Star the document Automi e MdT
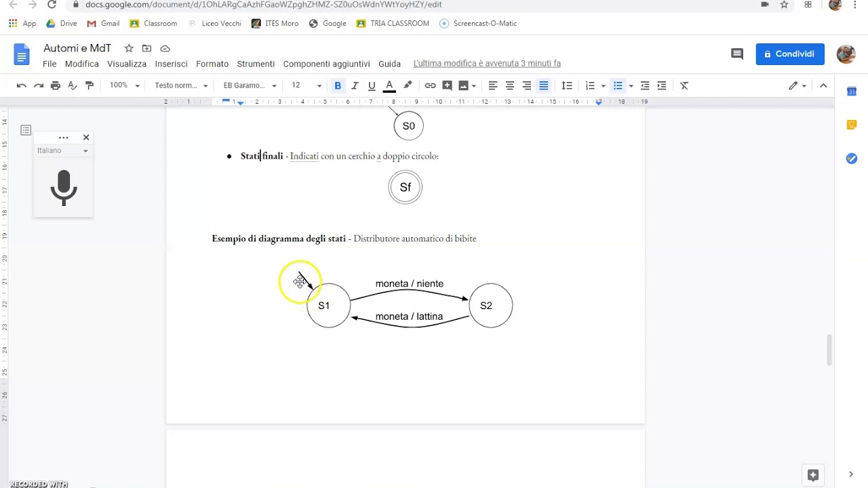The image size is (868, 488). (x=129, y=48)
